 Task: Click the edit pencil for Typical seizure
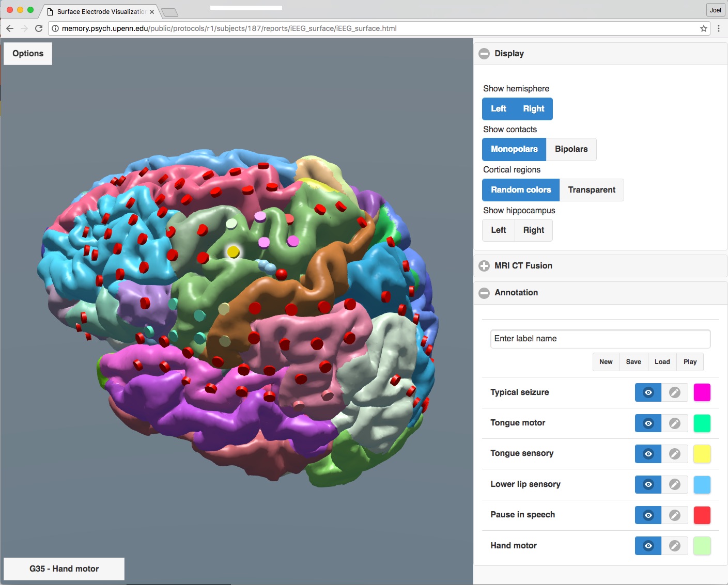pyautogui.click(x=674, y=392)
